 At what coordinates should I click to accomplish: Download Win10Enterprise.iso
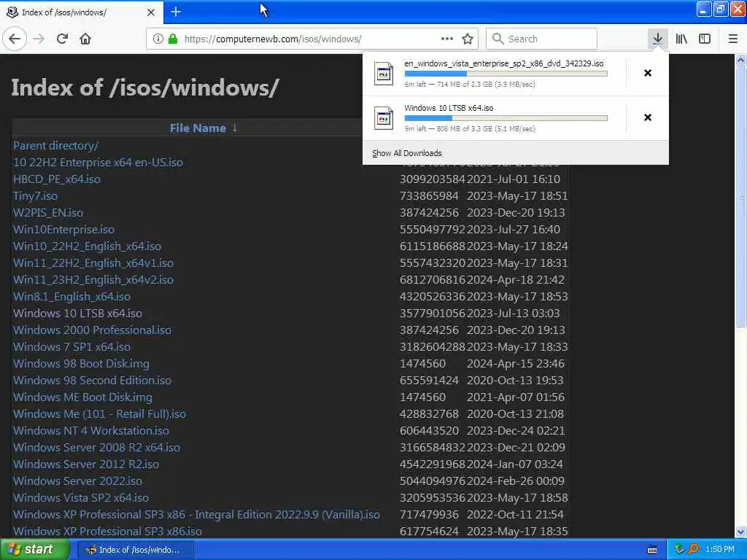click(x=64, y=230)
